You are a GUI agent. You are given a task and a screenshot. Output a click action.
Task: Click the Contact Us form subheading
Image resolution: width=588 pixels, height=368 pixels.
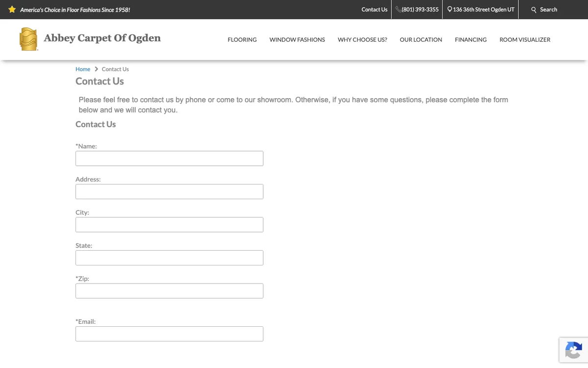tap(96, 124)
